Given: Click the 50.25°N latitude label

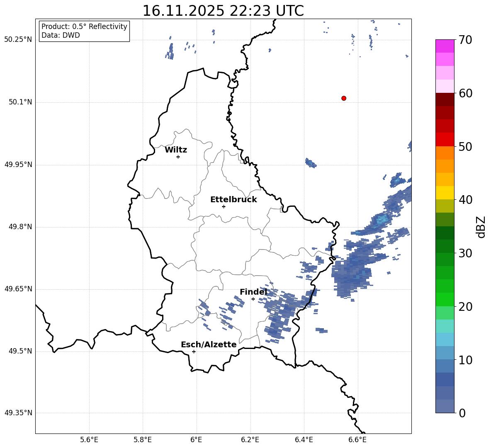Looking at the screenshot, I should 18,40.
